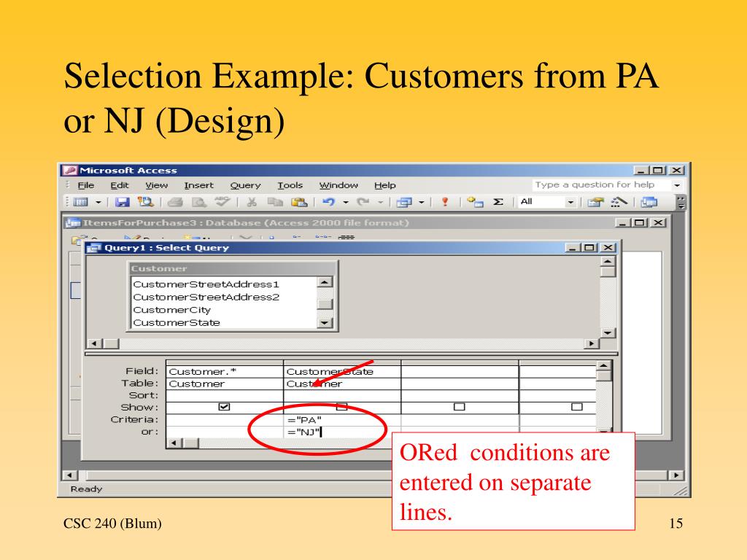This screenshot has height=560, width=747.
Task: Click the Cut scissors icon
Action: coord(252,203)
